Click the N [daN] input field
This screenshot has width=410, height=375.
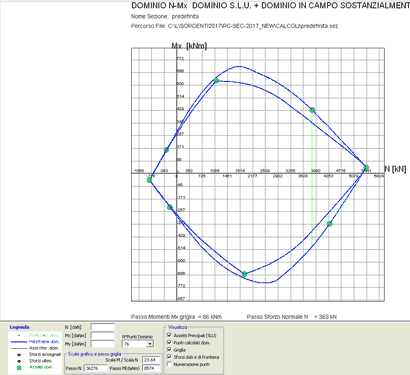[102, 327]
